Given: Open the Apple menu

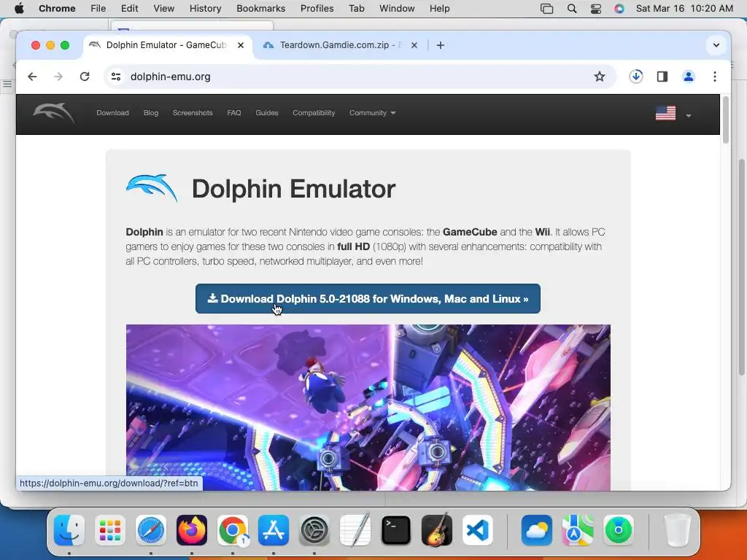Looking at the screenshot, I should (19, 9).
